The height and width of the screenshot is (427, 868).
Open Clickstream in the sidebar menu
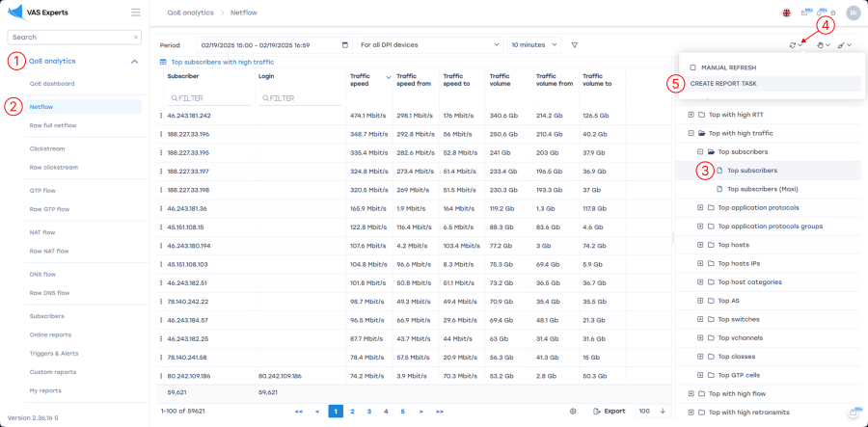point(47,149)
